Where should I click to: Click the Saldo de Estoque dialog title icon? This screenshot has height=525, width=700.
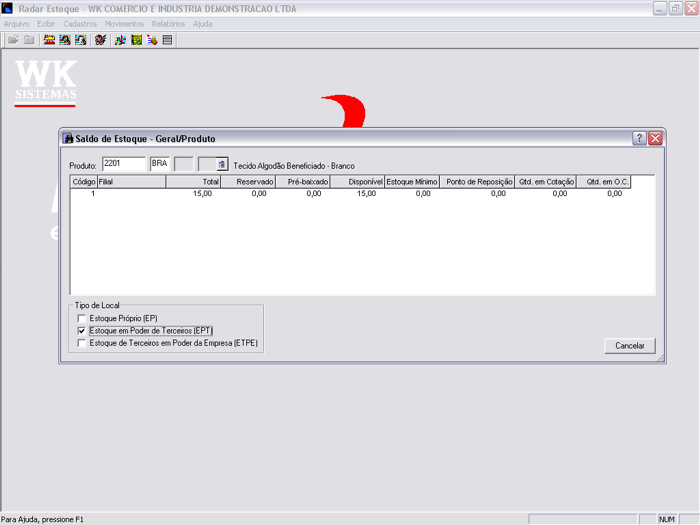click(68, 139)
